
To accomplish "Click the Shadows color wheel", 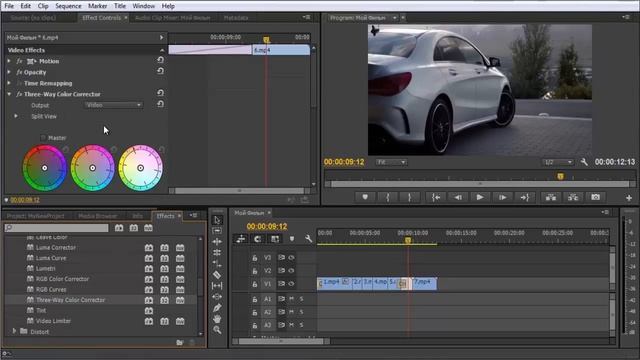I will click(44, 168).
